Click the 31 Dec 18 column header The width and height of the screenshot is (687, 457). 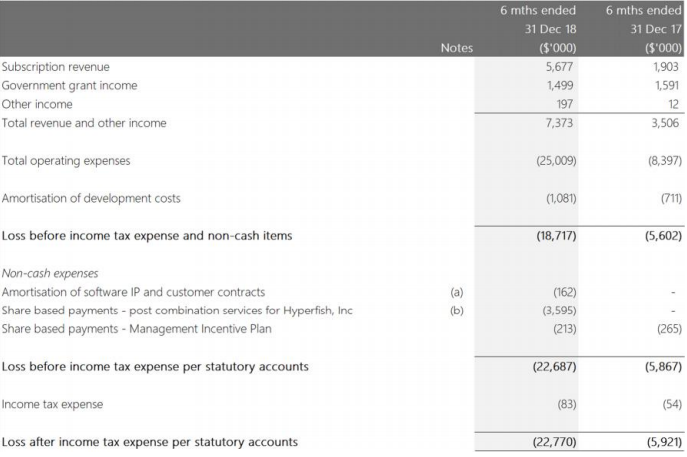tap(550, 29)
